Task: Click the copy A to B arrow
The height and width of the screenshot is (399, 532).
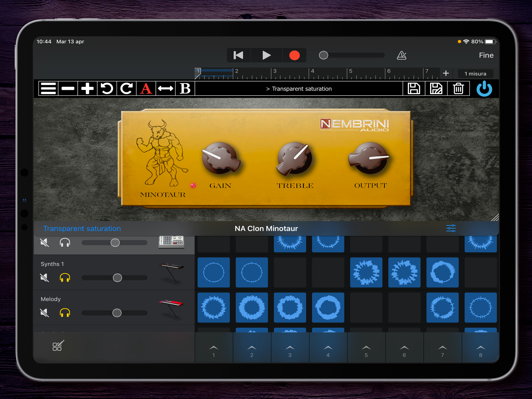Action: pos(166,89)
